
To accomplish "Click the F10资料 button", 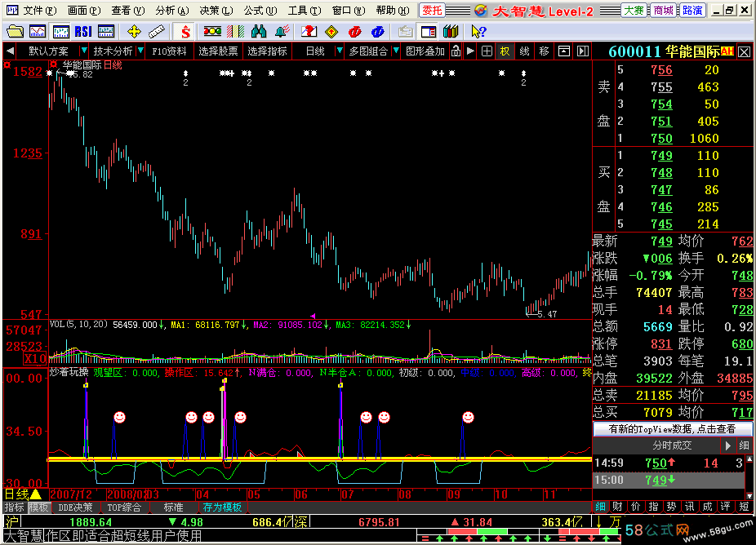I will click(x=169, y=51).
